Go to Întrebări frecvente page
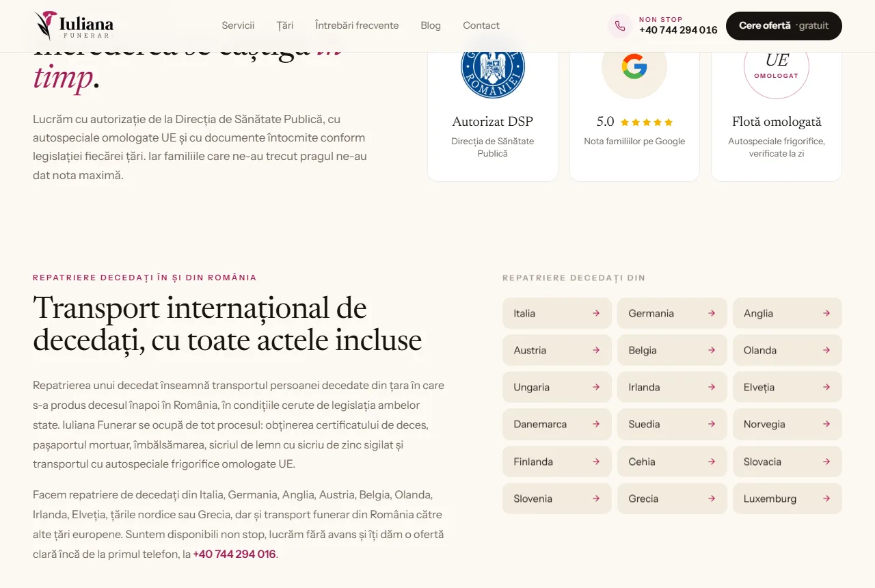 pos(357,25)
